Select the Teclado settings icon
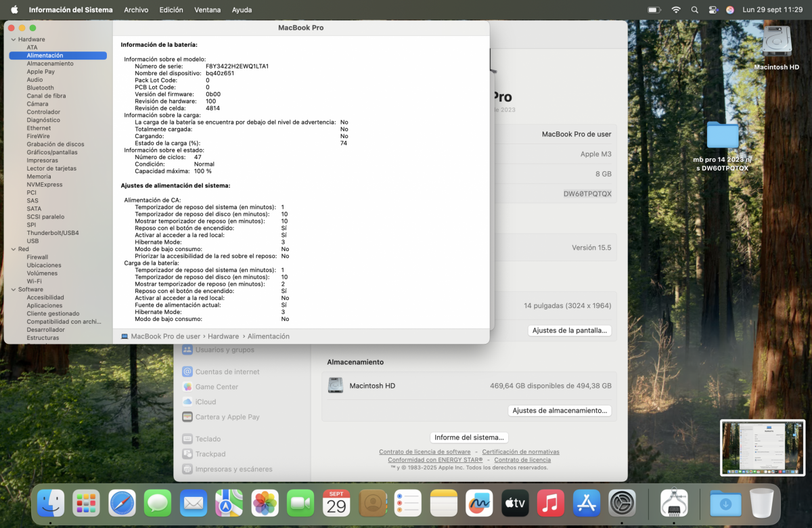 pos(187,439)
